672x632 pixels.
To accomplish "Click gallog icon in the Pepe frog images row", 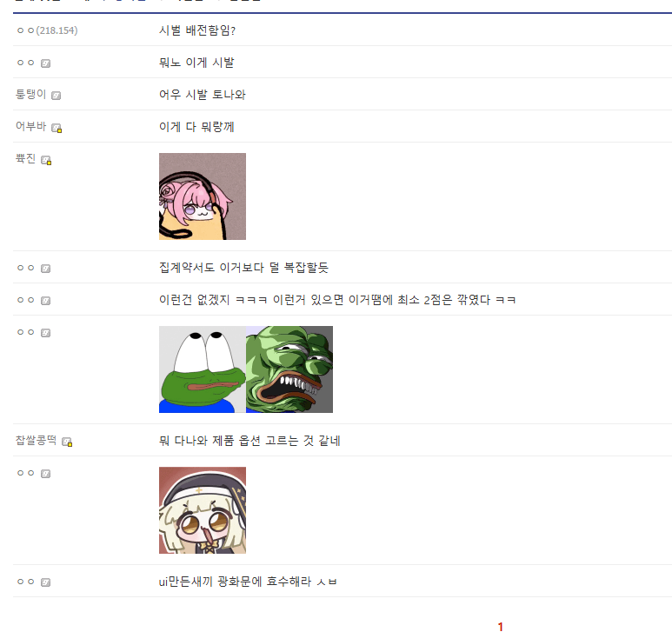I will tap(46, 333).
